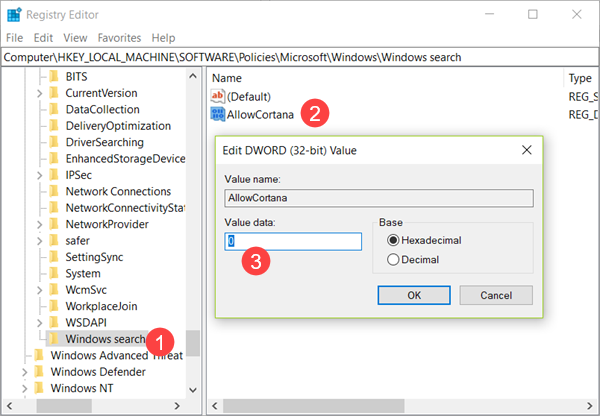Click the BITS folder icon
The height and width of the screenshot is (416, 600).
point(54,77)
